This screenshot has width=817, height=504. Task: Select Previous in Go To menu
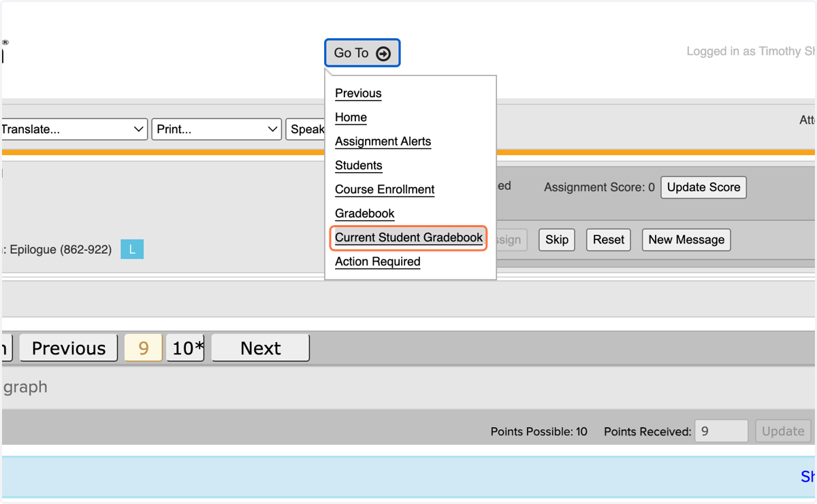point(358,93)
